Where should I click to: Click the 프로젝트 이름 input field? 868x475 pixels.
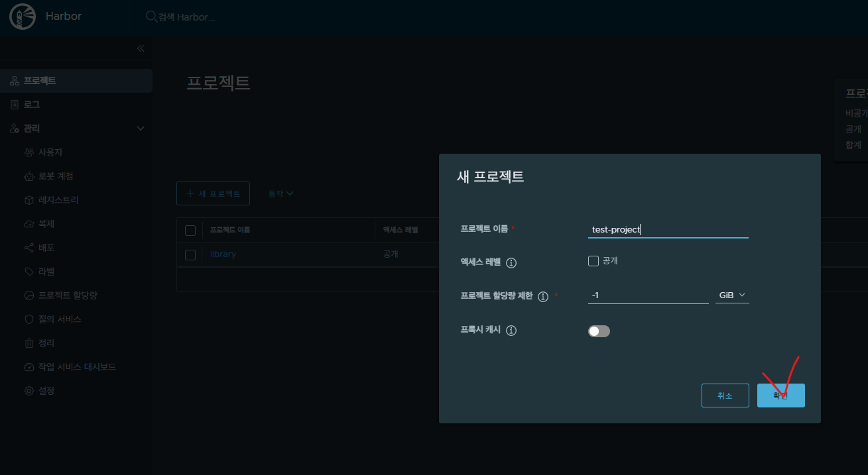668,230
